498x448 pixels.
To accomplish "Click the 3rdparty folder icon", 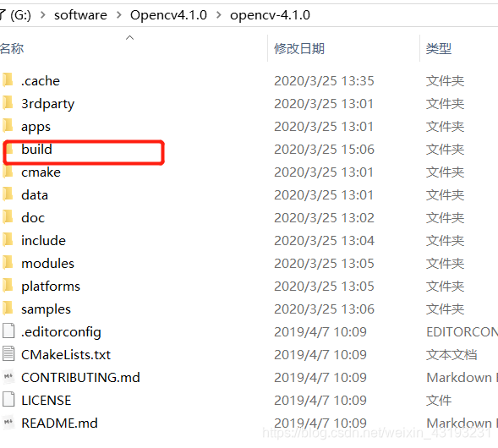I will 8,103.
